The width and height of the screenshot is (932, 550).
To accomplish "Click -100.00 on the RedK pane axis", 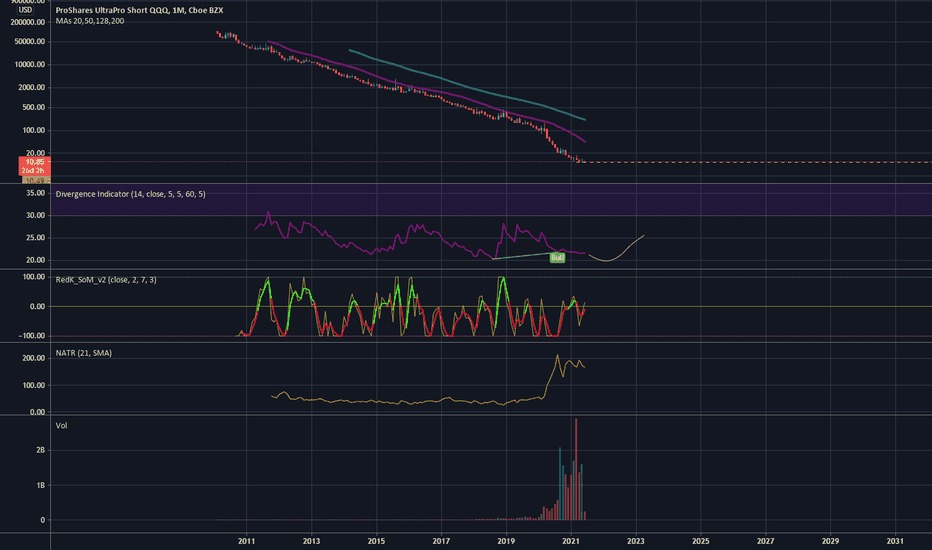I will pyautogui.click(x=32, y=335).
